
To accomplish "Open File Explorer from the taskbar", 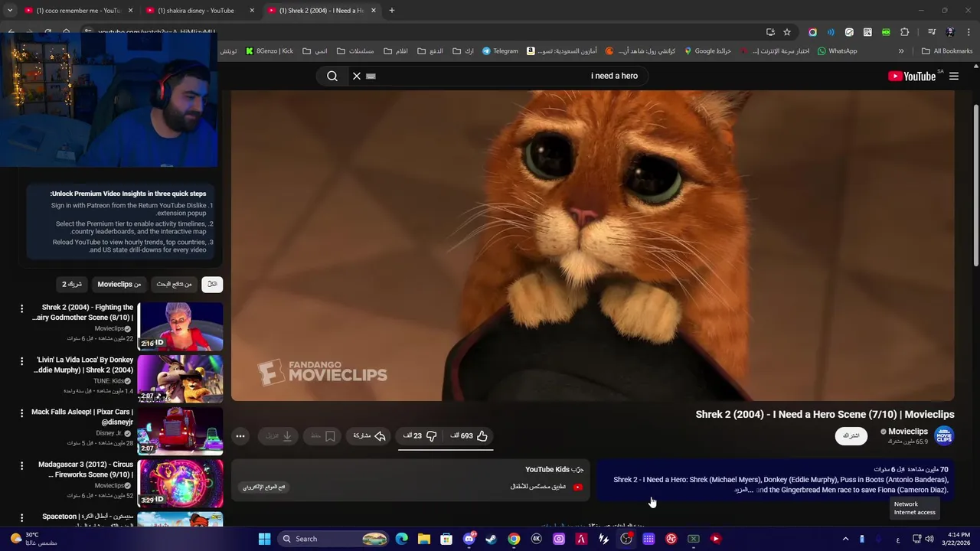I will coord(424,539).
